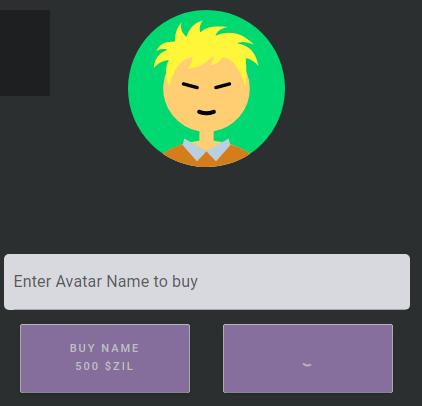Click the BUY NAME label text

pos(104,348)
